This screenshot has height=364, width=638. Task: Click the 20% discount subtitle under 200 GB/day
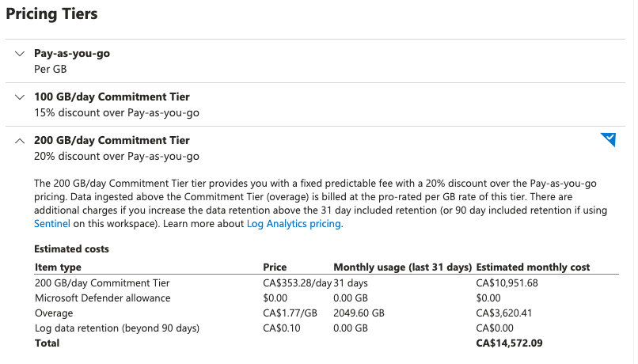point(117,156)
